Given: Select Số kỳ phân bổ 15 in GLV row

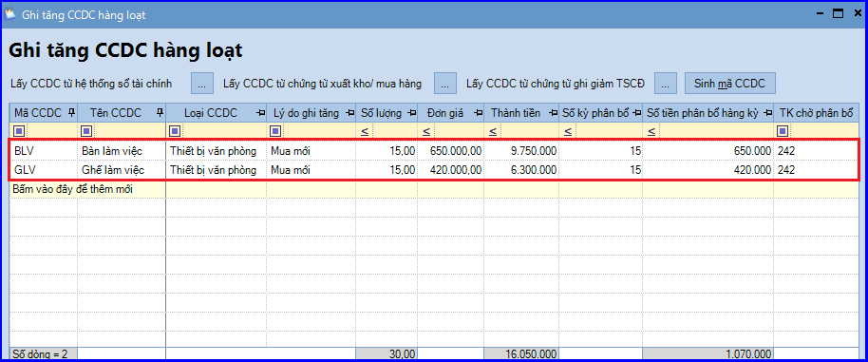Looking at the screenshot, I should coord(600,170).
